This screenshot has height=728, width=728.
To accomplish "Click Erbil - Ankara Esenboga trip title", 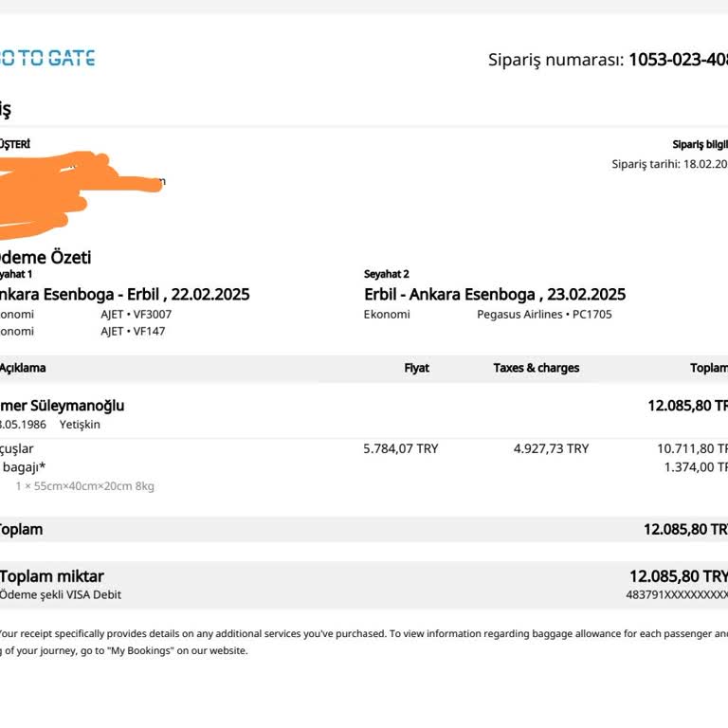I will [x=495, y=295].
